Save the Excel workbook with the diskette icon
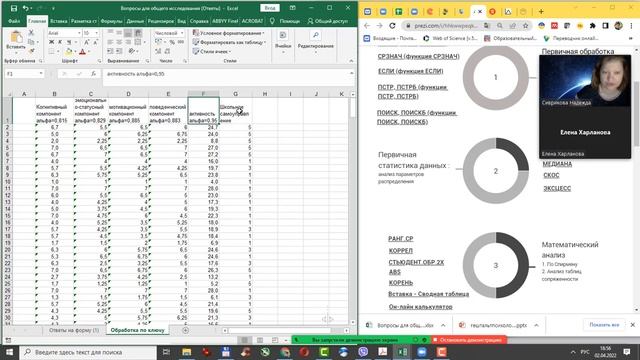This screenshot has height=360, width=640. point(13,8)
